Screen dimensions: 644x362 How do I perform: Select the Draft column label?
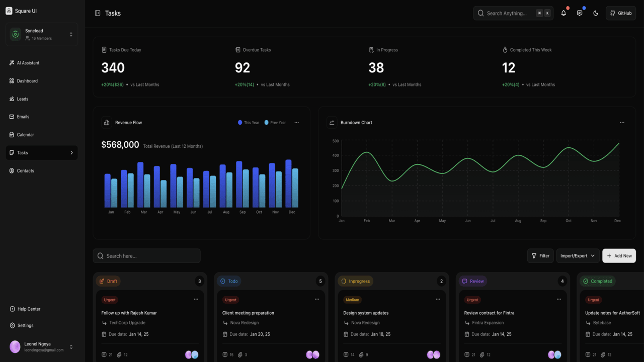(108, 281)
